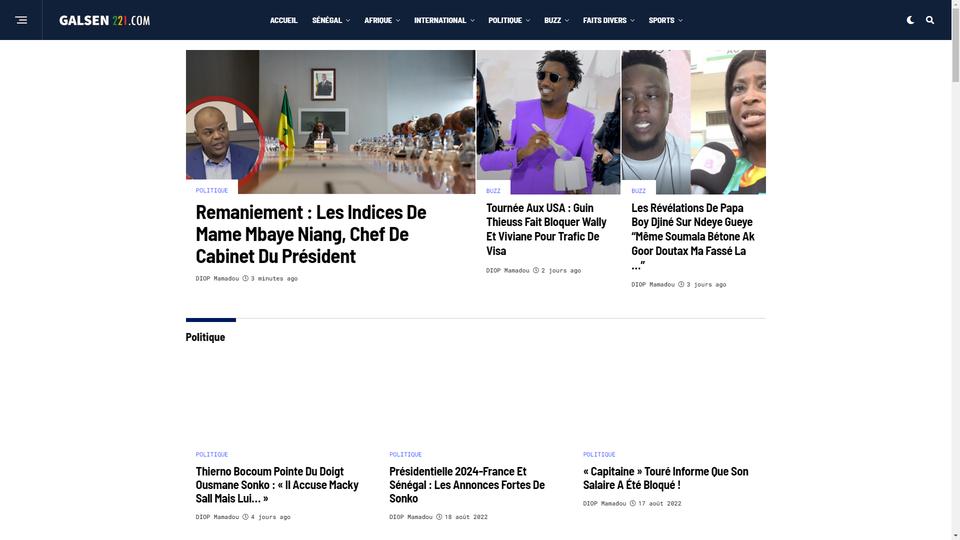Go to the Accueil menu item
960x540 pixels.
[283, 20]
